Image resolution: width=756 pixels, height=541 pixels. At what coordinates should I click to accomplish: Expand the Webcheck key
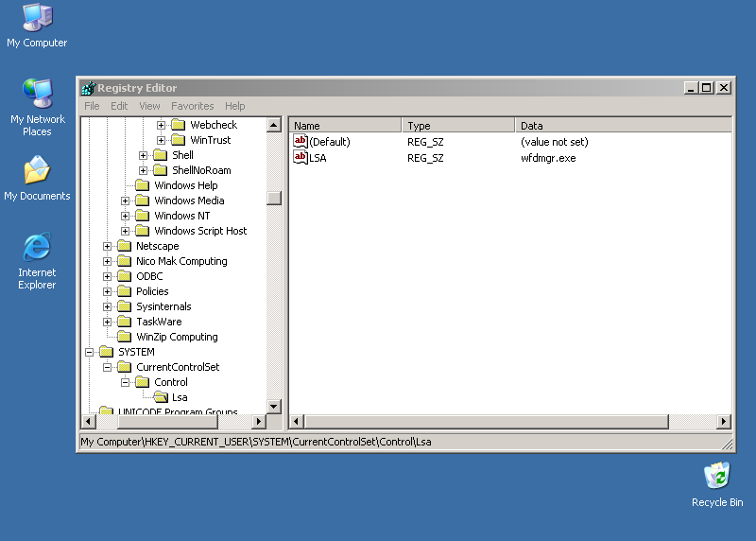(x=161, y=125)
